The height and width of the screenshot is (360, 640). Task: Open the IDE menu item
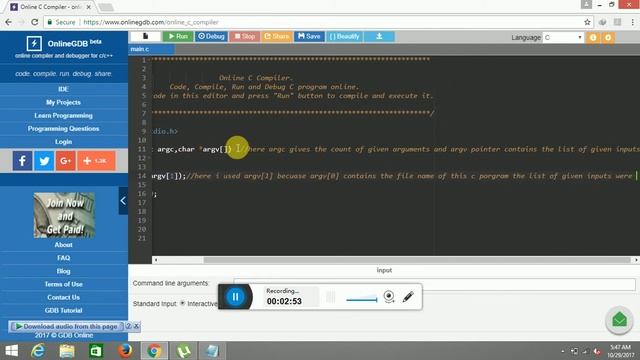click(63, 89)
